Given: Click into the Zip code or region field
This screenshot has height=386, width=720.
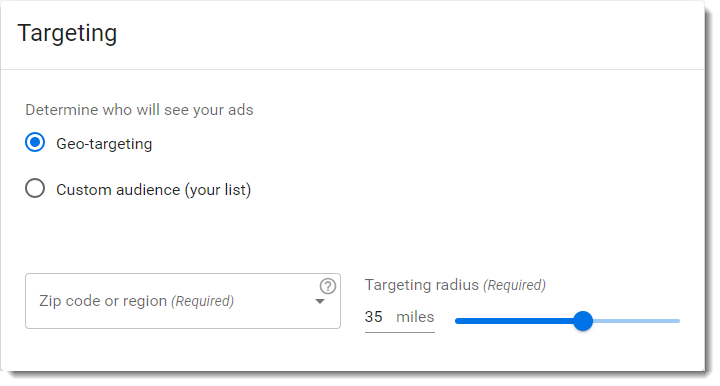Looking at the screenshot, I should 183,301.
